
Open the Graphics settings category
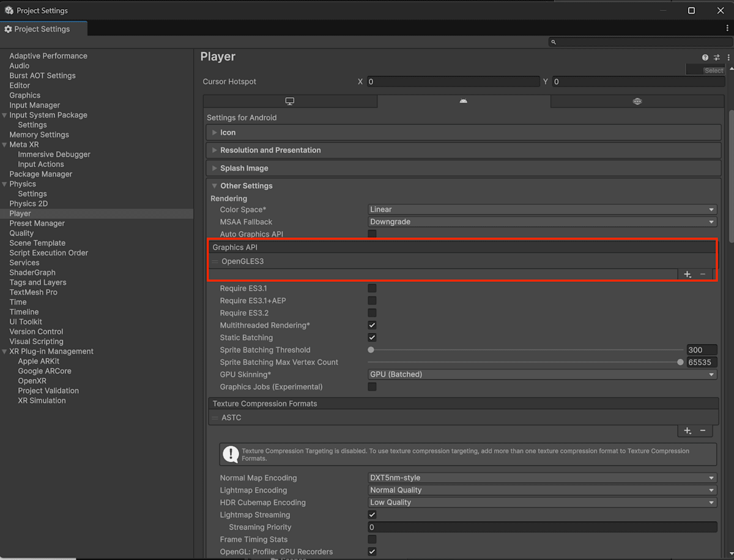pyautogui.click(x=25, y=95)
